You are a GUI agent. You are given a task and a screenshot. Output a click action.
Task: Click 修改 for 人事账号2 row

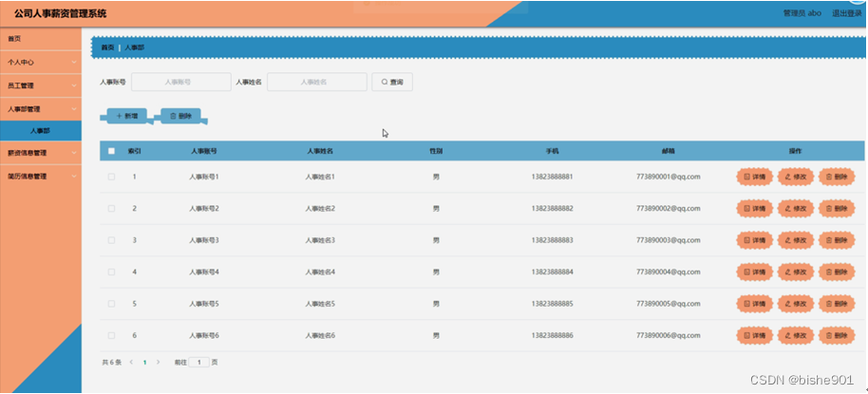796,209
